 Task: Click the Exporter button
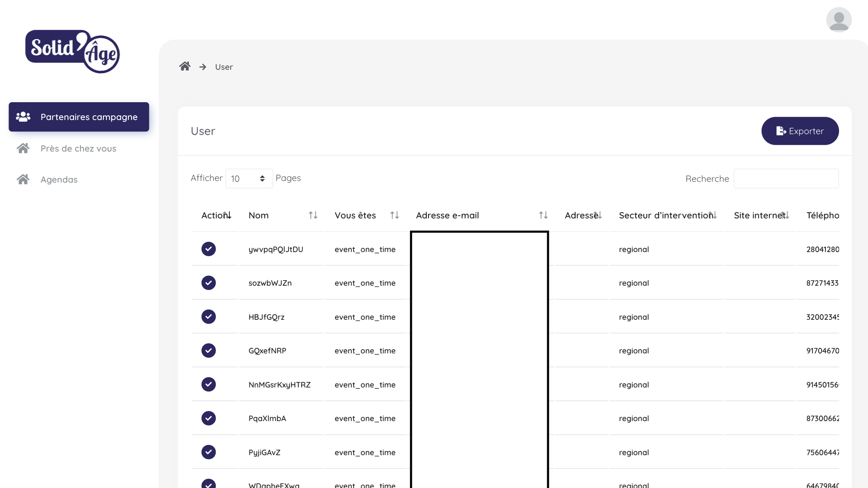tap(799, 131)
